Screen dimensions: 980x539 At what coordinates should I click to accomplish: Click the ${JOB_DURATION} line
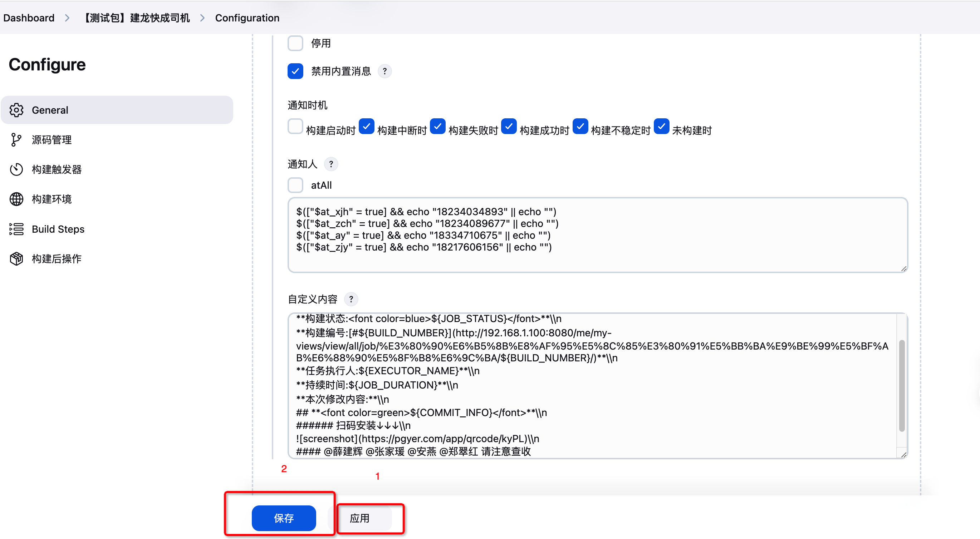(x=377, y=385)
